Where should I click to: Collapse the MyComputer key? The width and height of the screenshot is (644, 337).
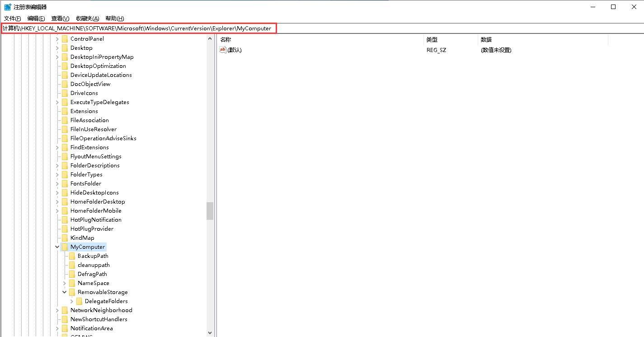tap(57, 247)
